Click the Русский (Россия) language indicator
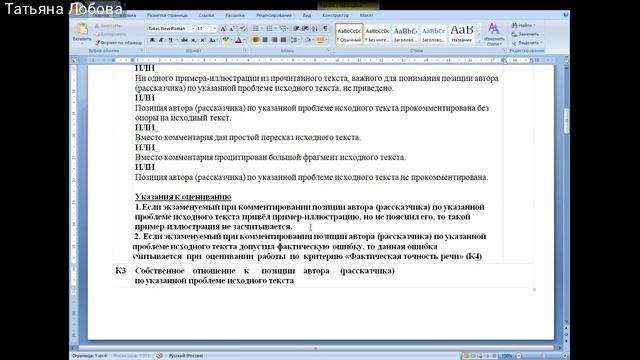The image size is (640, 360). pos(186,356)
